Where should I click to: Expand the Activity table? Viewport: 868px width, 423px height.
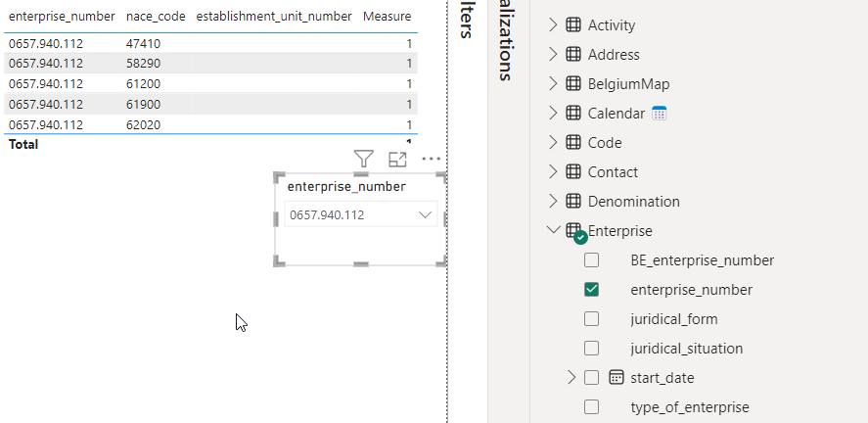click(x=553, y=24)
